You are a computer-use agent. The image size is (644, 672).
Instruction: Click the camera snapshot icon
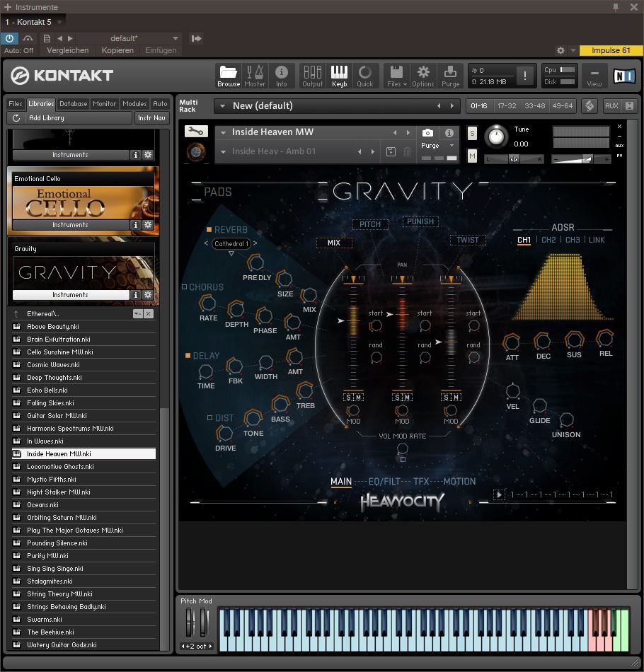pyautogui.click(x=427, y=133)
